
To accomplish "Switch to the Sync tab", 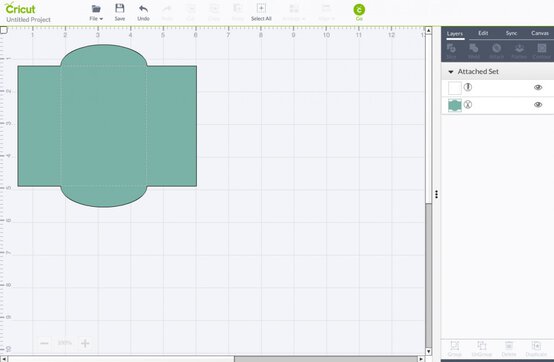I will coord(511,33).
